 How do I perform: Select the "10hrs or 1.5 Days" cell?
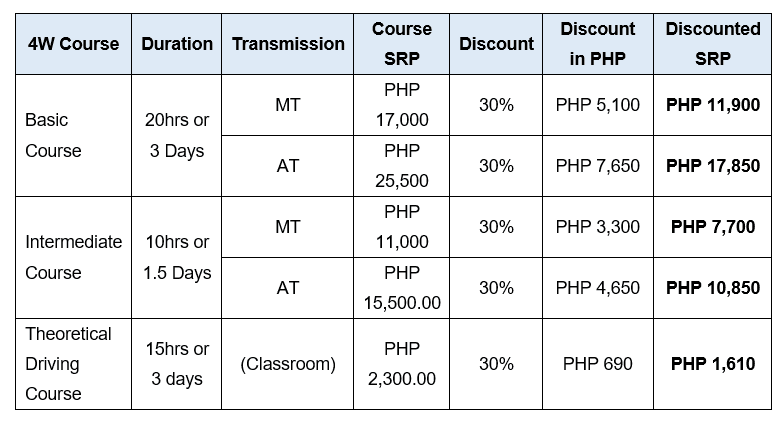click(177, 257)
